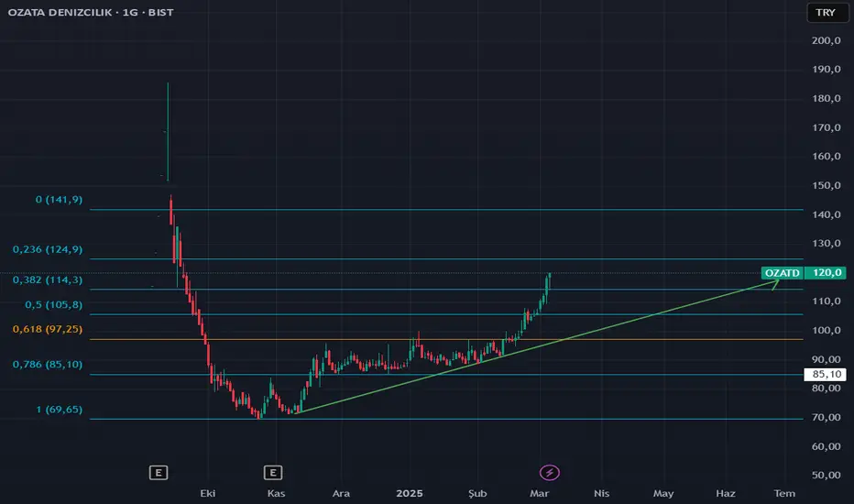Click the Ara month label on time axis

coord(341,493)
